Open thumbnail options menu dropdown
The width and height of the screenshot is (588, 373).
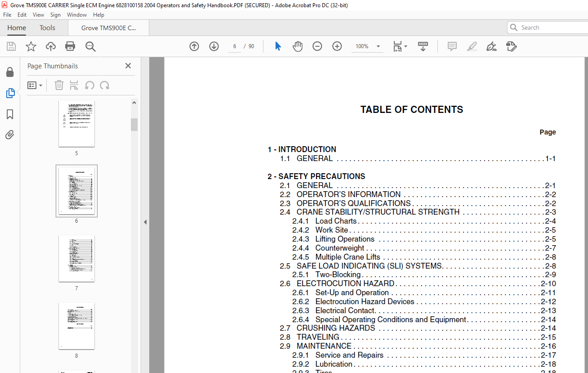[35, 85]
